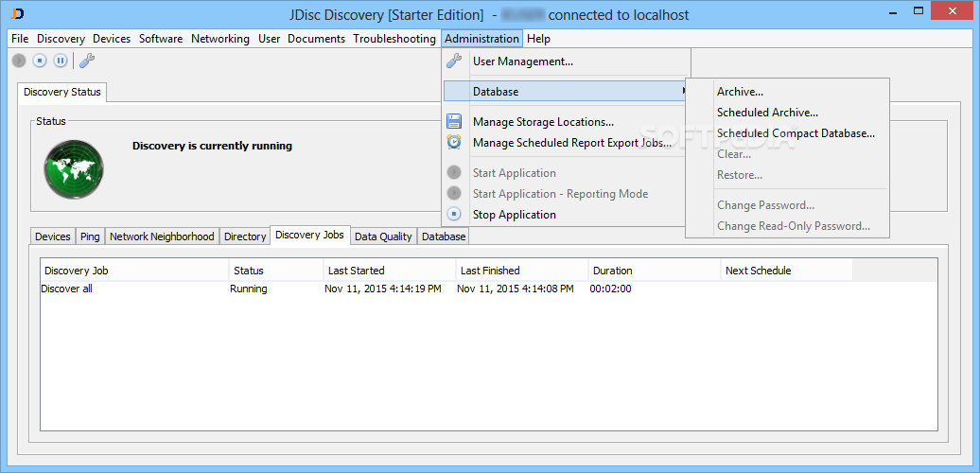Open the Software menu
This screenshot has height=473, width=980.
(x=161, y=39)
